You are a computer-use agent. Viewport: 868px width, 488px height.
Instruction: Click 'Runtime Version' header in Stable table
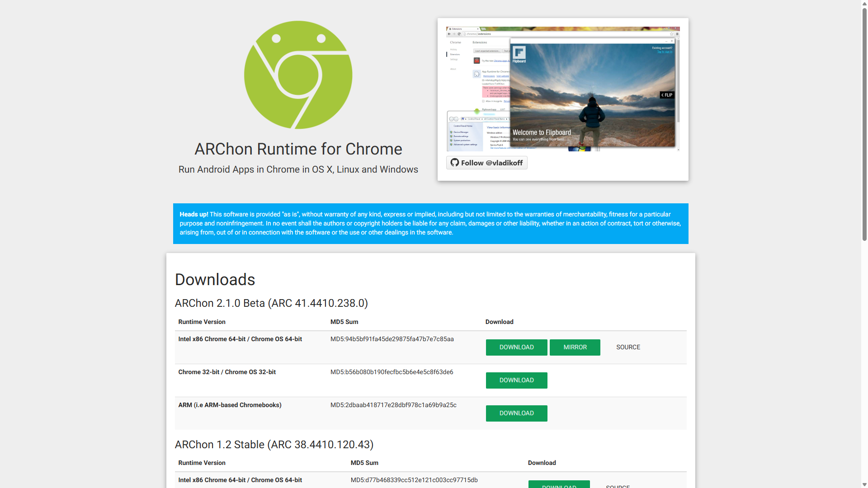click(202, 463)
